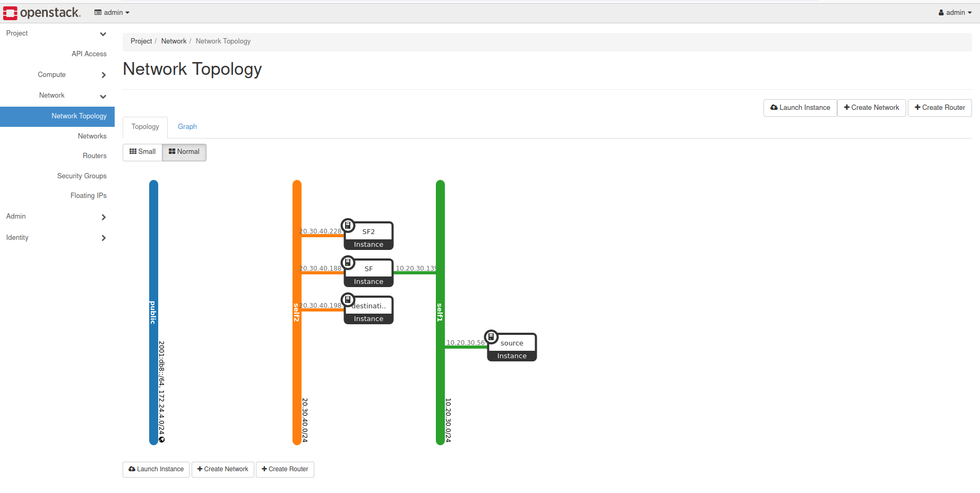Screen dimensions: 980x493
Task: Click the bottom Create Network button
Action: tap(223, 469)
